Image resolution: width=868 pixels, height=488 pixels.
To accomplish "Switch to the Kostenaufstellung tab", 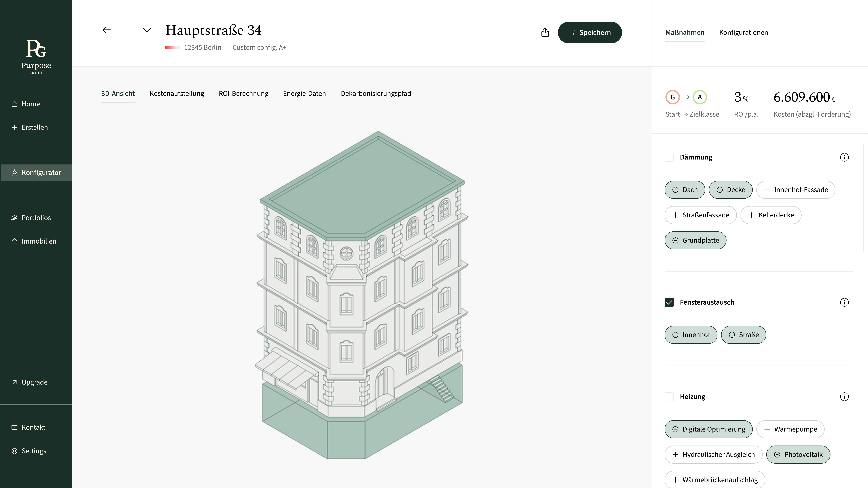I will pyautogui.click(x=177, y=94).
